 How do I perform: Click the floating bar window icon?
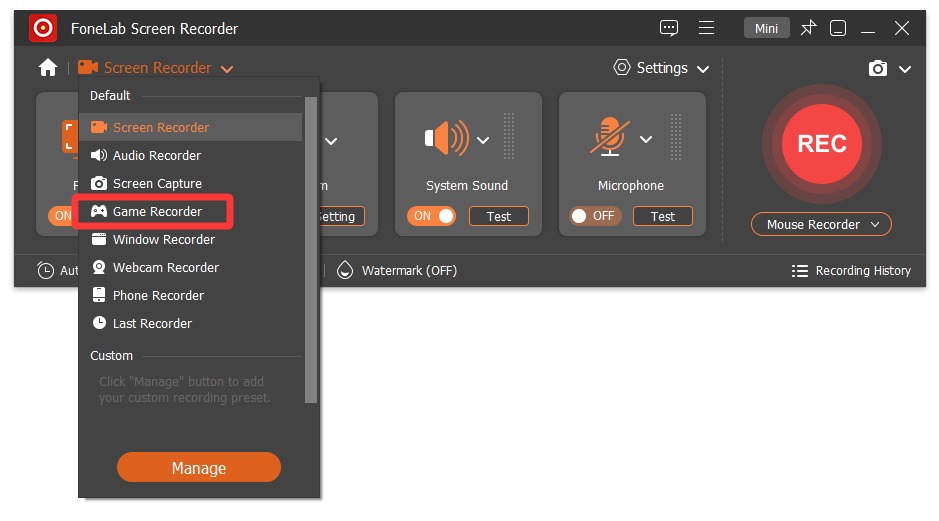[838, 28]
